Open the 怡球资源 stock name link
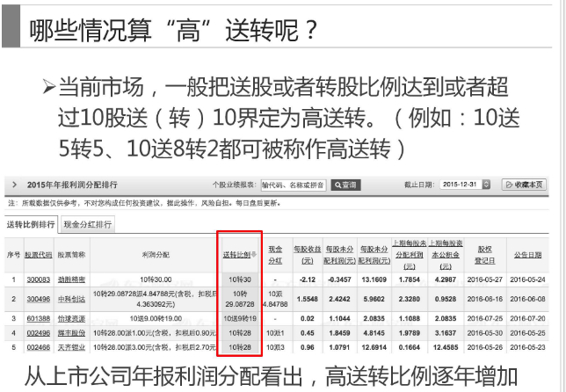This screenshot has width=566, height=392. coord(71,319)
